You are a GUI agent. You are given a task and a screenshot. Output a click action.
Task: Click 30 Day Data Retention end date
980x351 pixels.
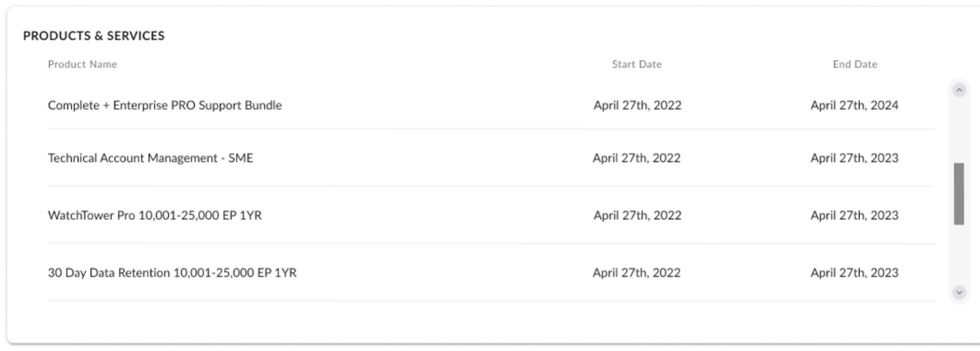[854, 273]
